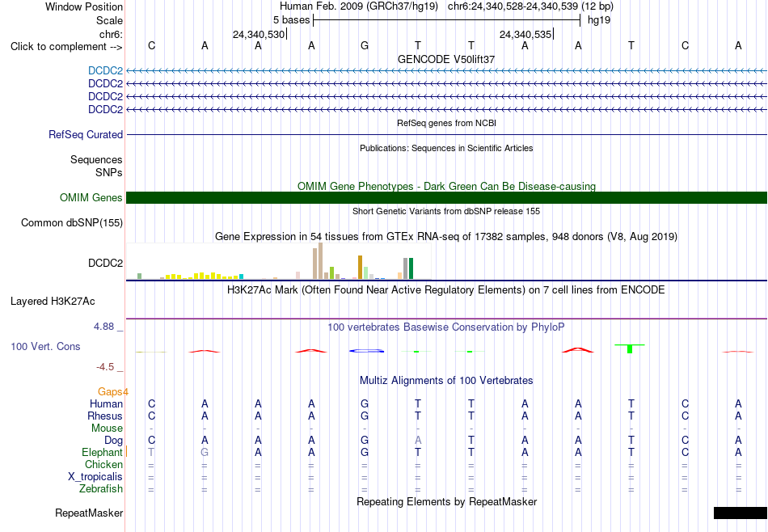768x532 pixels.
Task: Open 'Publications: Sequences in Scientific Articles' title
Action: click(x=446, y=148)
